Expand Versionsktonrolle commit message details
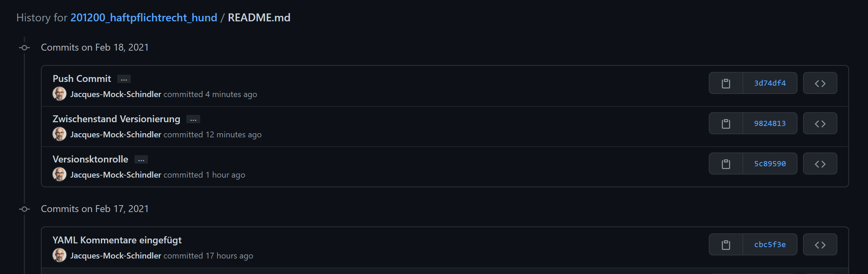The image size is (868, 274). [141, 160]
